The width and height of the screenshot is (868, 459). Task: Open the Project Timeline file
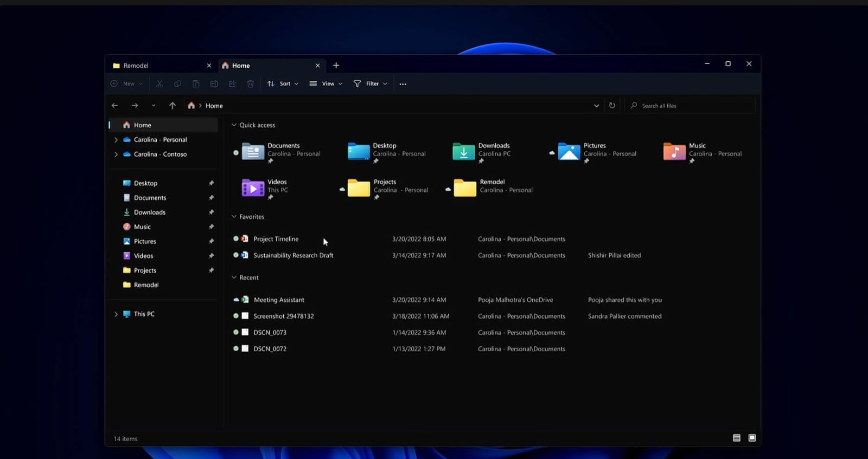pos(276,239)
